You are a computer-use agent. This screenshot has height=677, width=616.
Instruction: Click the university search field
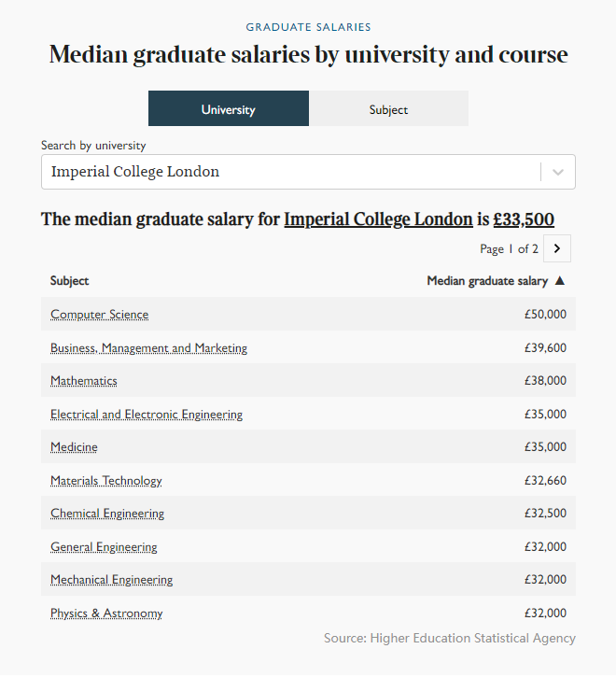click(x=289, y=172)
